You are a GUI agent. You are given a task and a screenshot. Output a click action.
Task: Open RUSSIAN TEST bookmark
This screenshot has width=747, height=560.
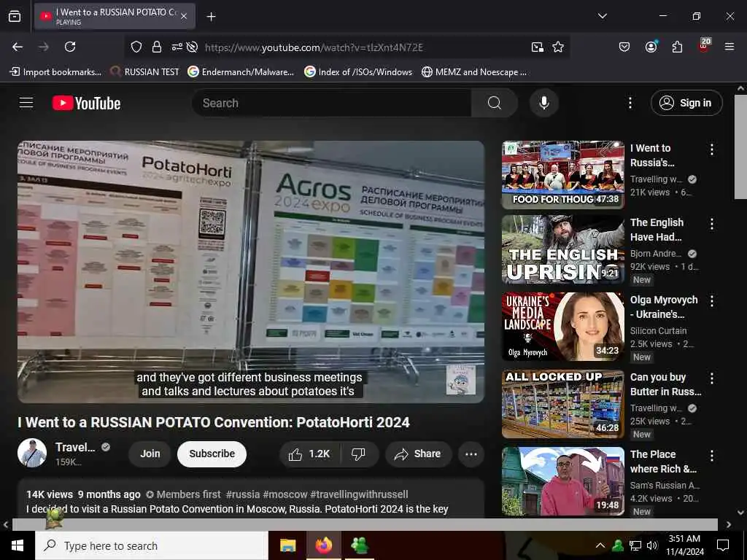[144, 72]
